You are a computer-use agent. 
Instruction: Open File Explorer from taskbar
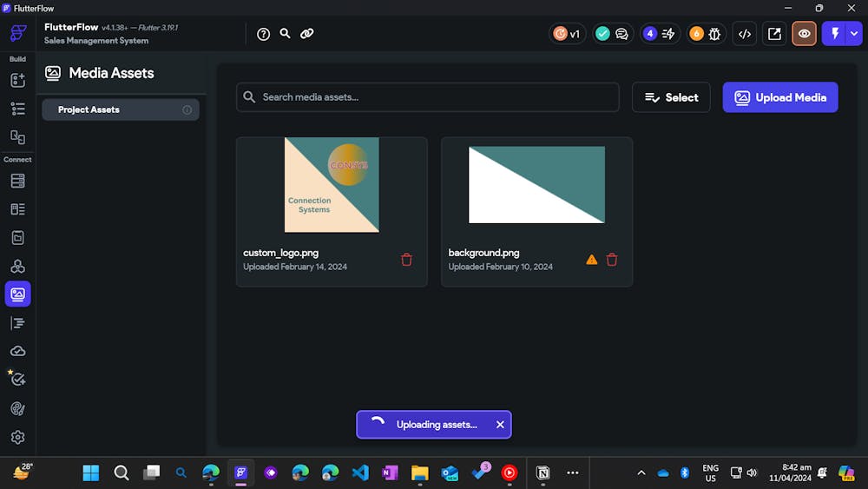click(x=419, y=472)
